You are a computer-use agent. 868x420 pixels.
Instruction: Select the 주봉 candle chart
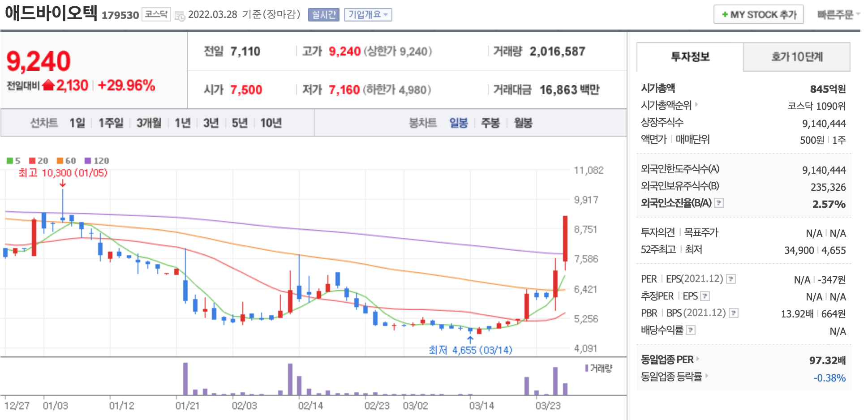[x=490, y=123]
